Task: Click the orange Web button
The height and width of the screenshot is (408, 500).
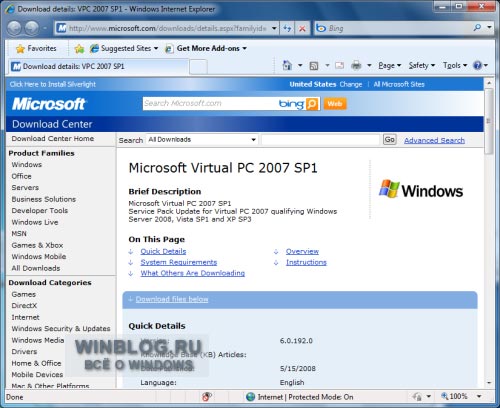Action: click(335, 104)
